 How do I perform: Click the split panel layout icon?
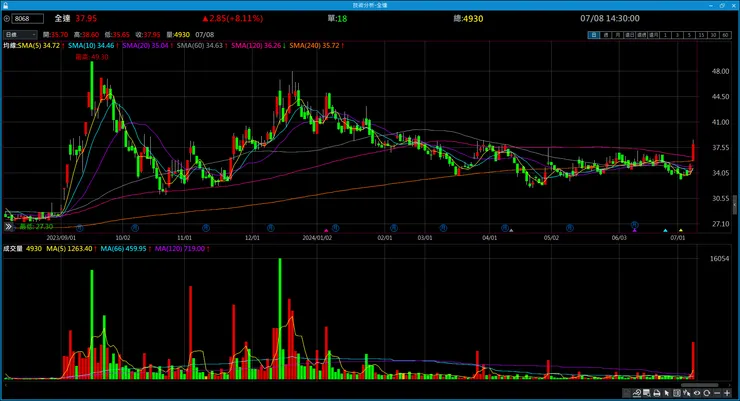pos(677,393)
